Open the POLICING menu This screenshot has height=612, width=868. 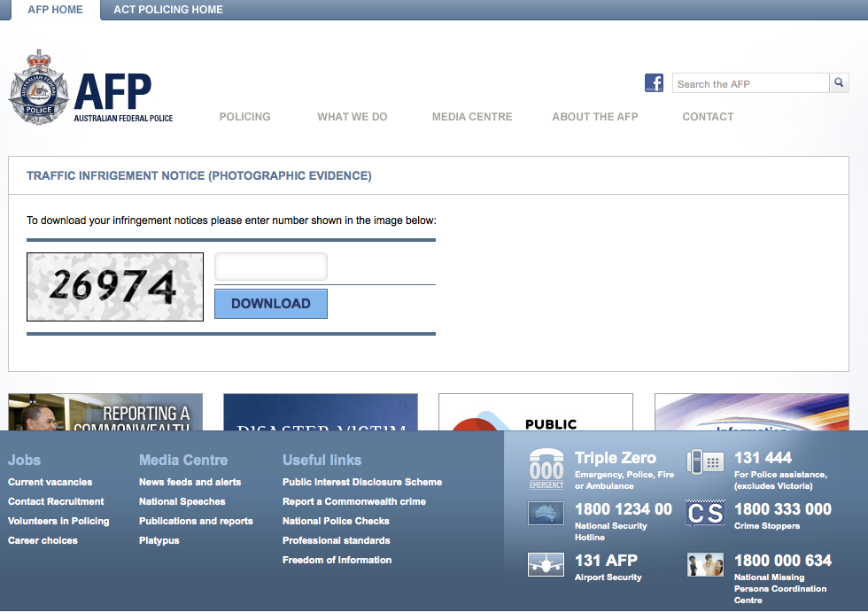tap(244, 117)
